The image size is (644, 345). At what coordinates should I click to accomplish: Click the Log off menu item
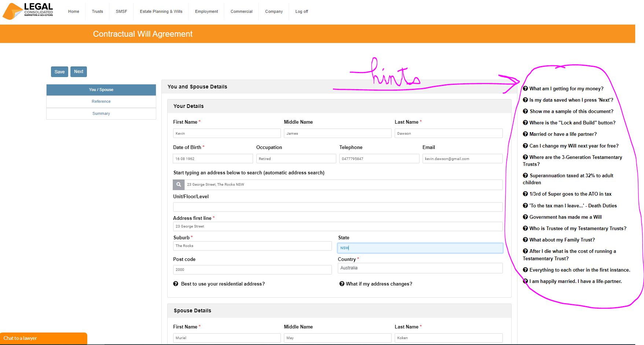click(301, 11)
